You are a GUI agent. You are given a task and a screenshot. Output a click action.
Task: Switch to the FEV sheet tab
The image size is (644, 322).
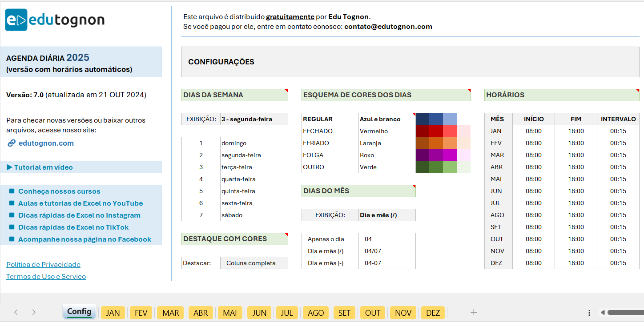[x=141, y=313]
